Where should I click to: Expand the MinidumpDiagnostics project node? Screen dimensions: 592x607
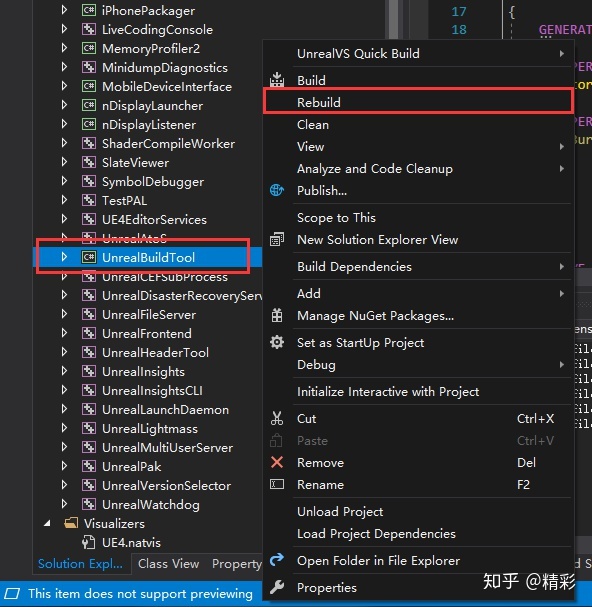tap(64, 67)
